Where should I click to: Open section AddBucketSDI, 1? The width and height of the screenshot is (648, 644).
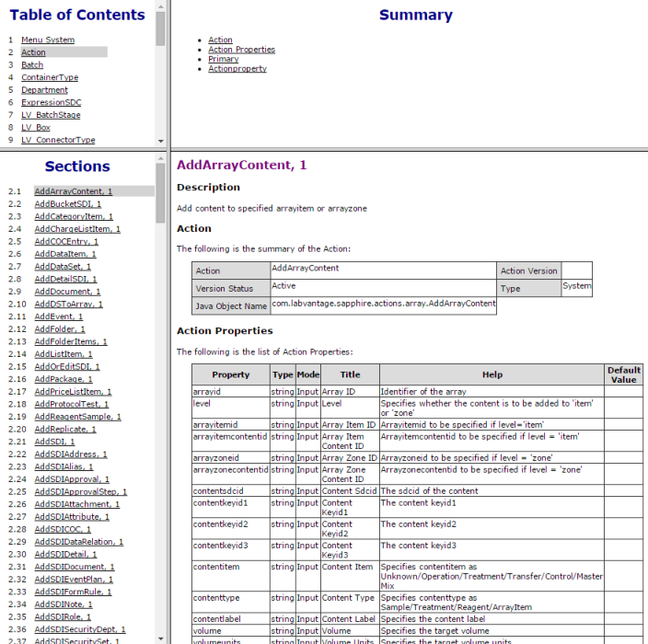tap(68, 204)
